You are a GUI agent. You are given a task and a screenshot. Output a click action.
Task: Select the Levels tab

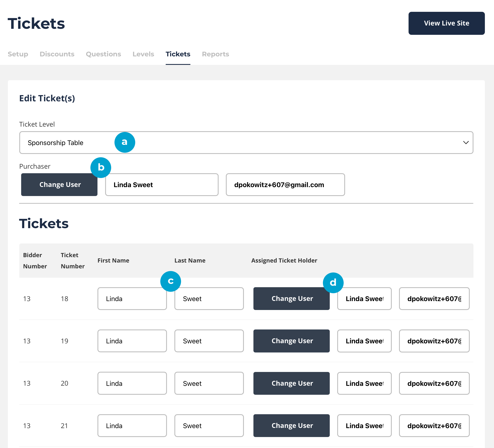point(143,54)
